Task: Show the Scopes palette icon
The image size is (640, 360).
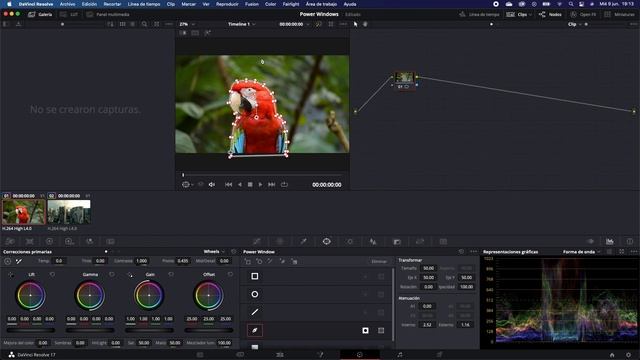Action: tap(609, 242)
